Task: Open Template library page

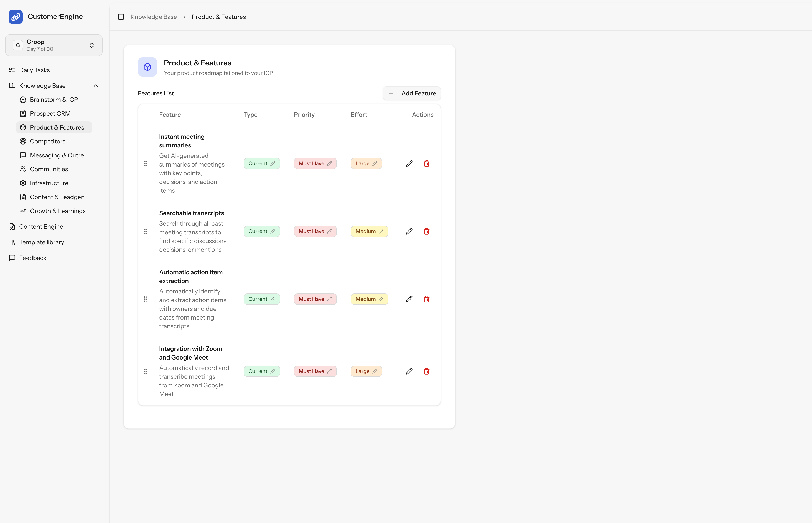Action: (42, 242)
